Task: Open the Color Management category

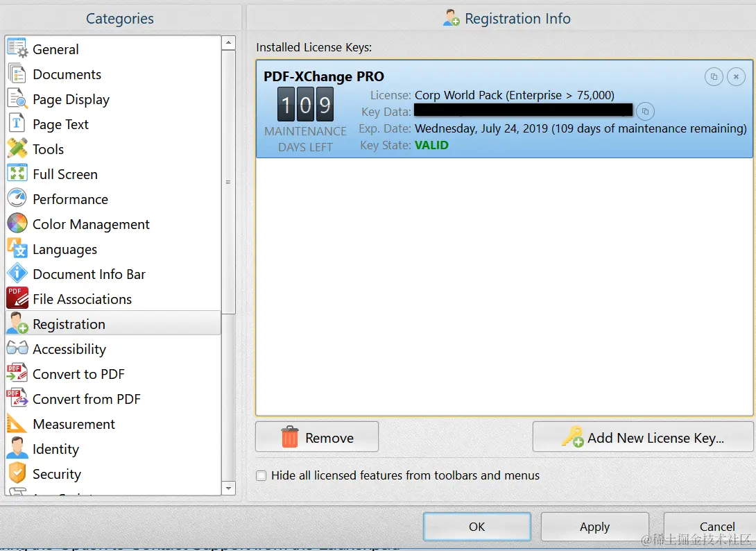Action: 113,224
